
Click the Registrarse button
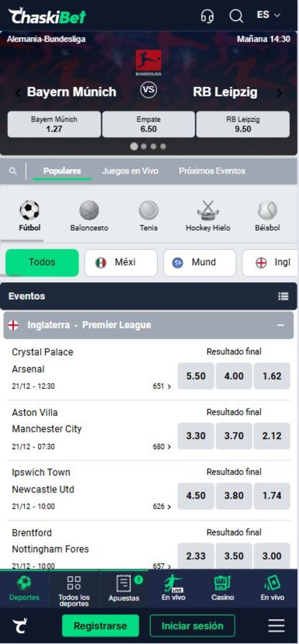[x=100, y=626]
